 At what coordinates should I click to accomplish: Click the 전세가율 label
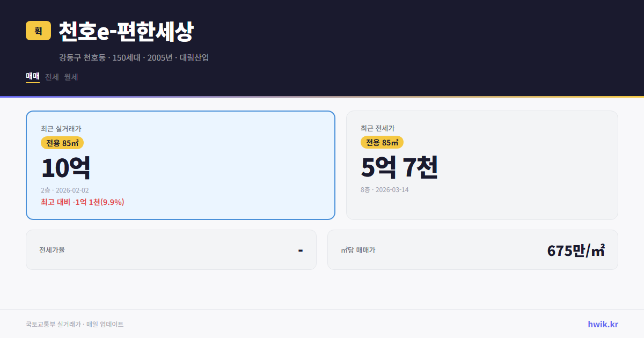52,250
